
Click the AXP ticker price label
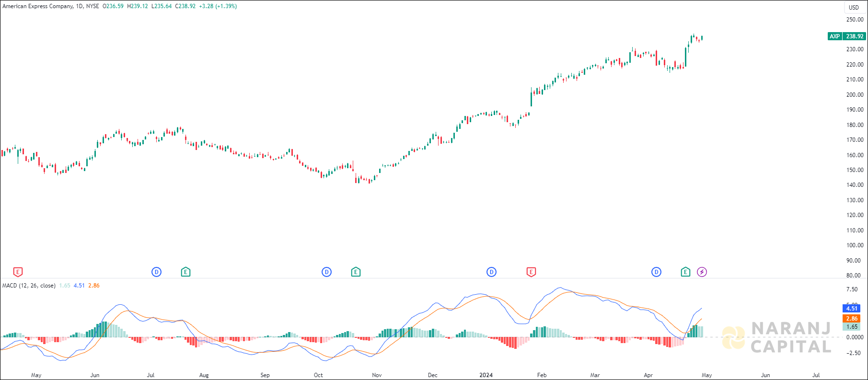click(846, 36)
